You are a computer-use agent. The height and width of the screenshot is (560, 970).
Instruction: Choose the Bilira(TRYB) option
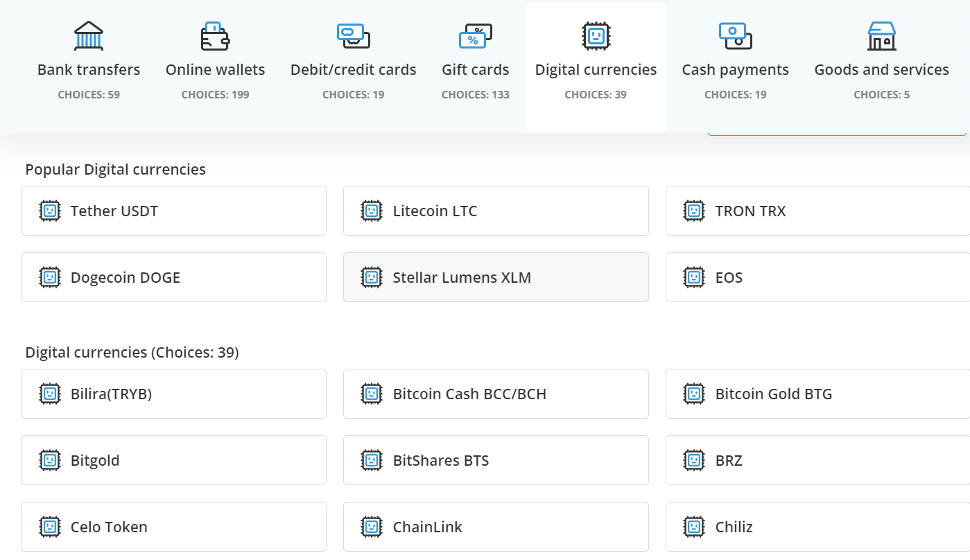(x=173, y=394)
